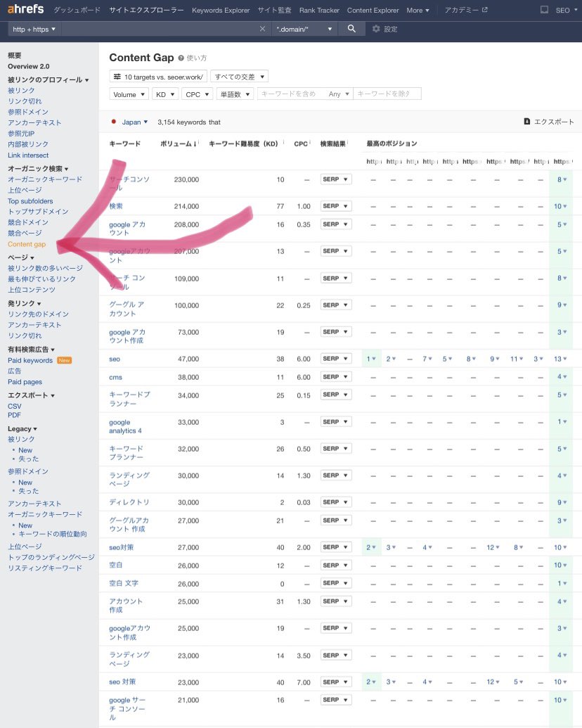Open SERP dropdown for seo row
This screenshot has width=582, height=728.
[335, 359]
